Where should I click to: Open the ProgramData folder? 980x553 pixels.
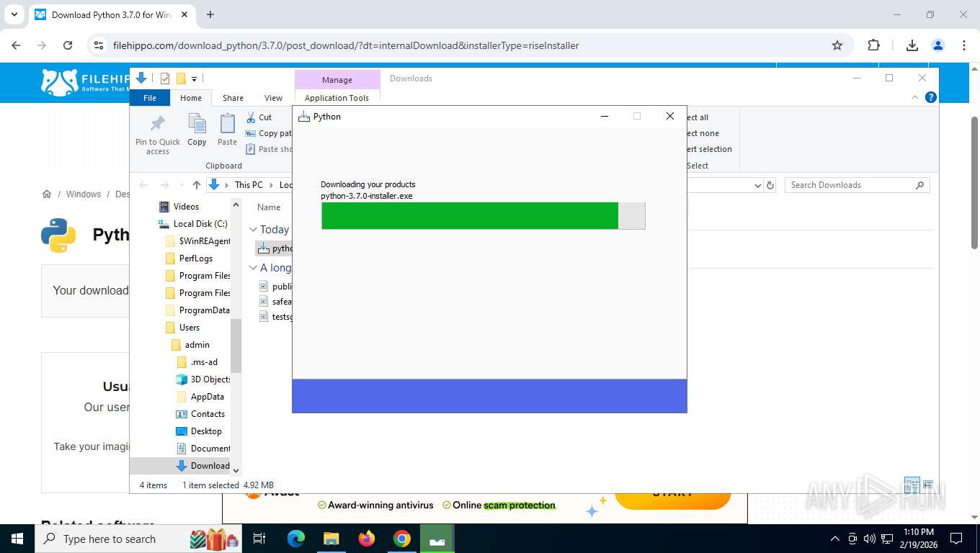click(204, 310)
